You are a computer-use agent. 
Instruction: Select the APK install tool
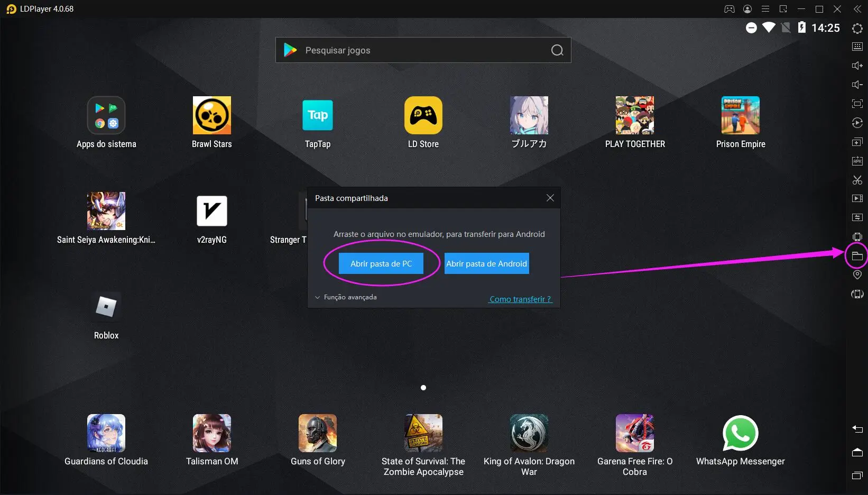(x=857, y=161)
